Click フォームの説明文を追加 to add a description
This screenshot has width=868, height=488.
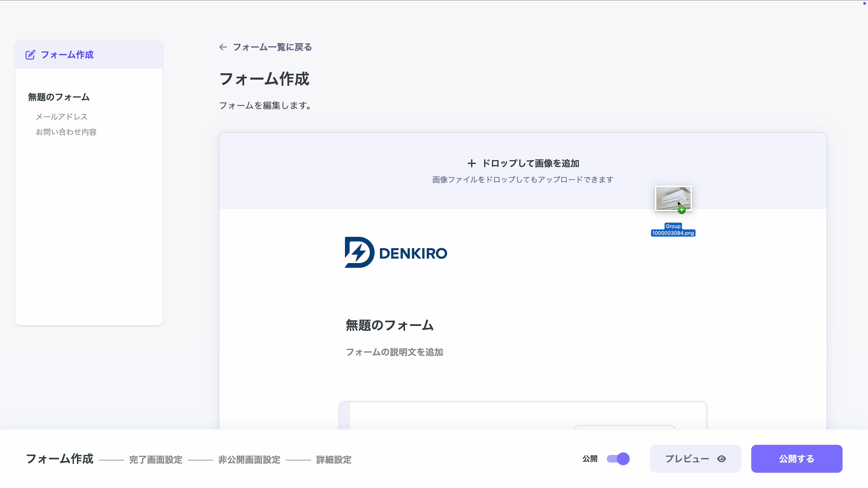pos(394,352)
